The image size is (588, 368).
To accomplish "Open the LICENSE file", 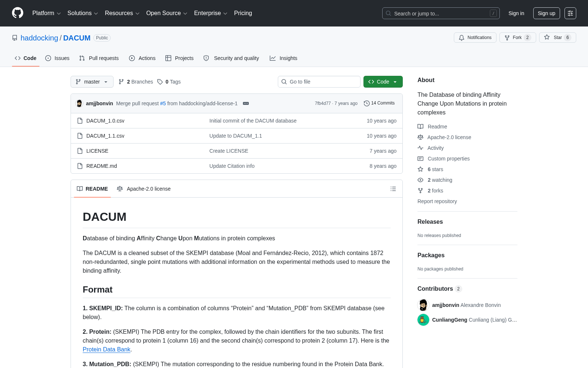I will 97,151.
